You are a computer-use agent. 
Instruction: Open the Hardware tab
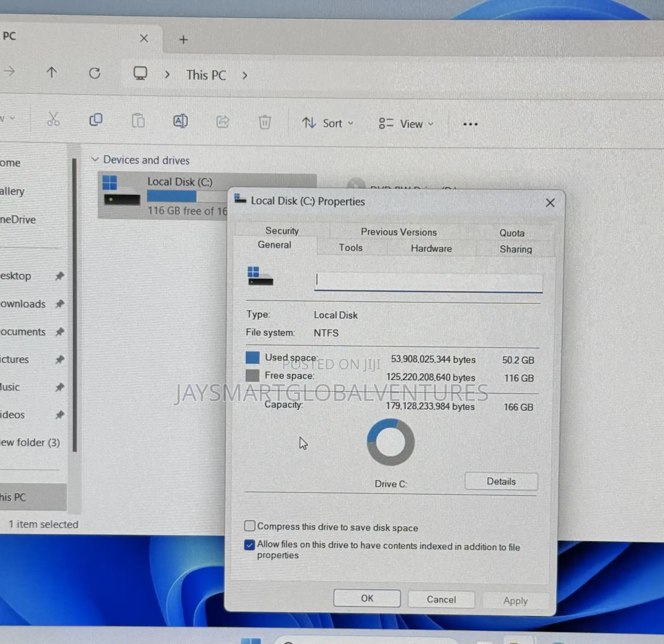(431, 248)
